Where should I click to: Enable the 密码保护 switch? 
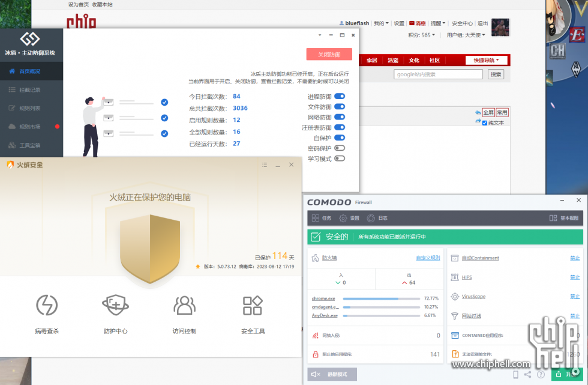click(x=340, y=148)
